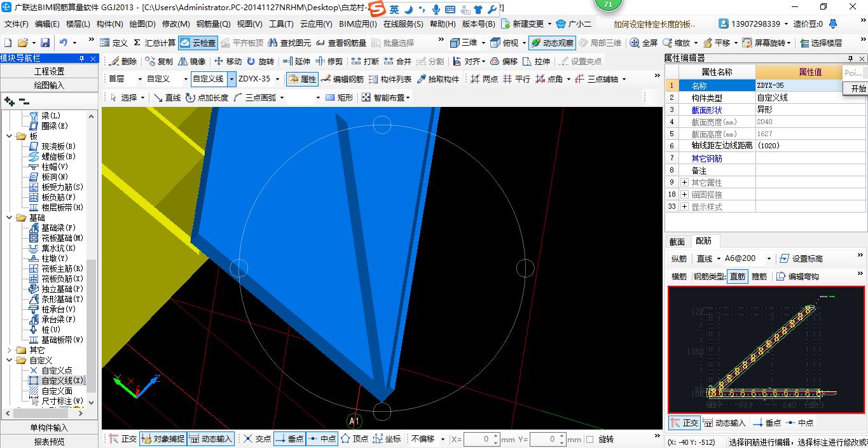Screen dimensions: 868x448
Task: Select 直筋 rebar type
Action: click(x=738, y=277)
